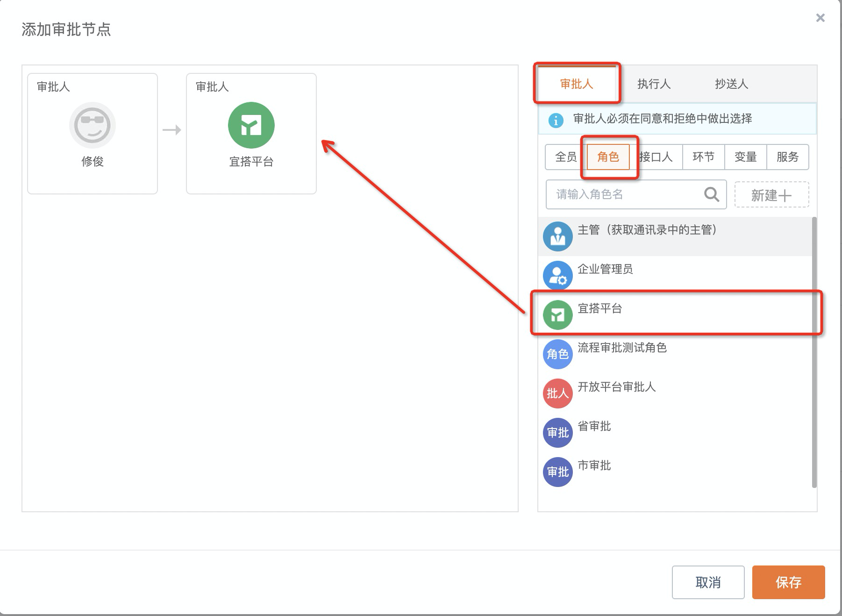Switch to the 审批人 tab
This screenshot has height=616, width=842.
577,84
